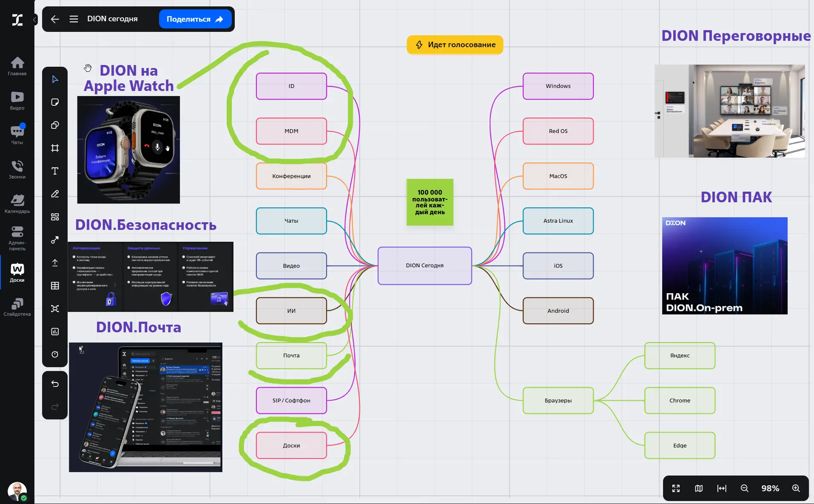
Task: Zoom in on the board
Action: coord(796,489)
